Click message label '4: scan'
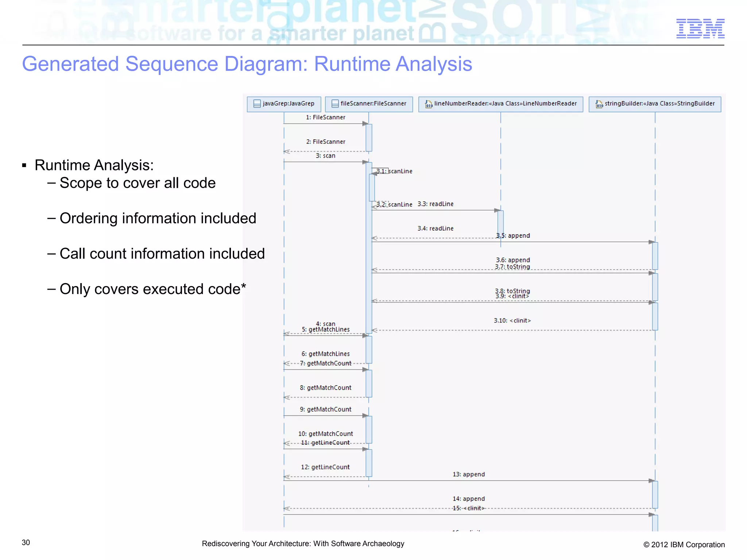 [x=325, y=323]
